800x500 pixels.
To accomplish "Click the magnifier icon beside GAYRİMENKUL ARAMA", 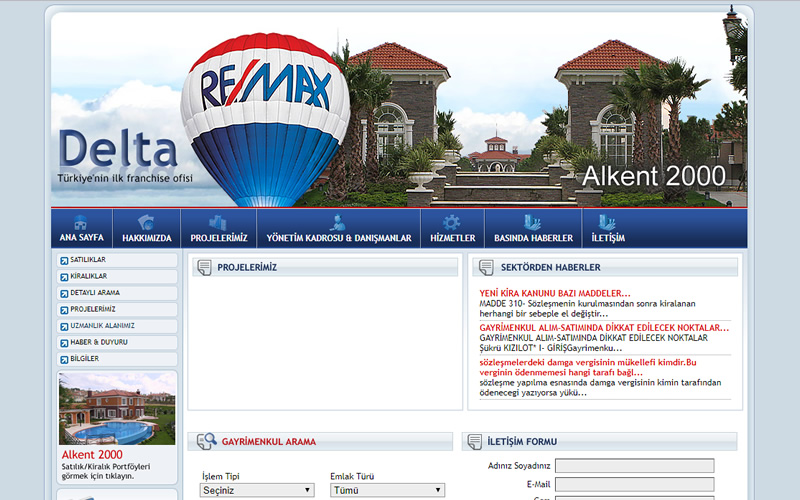I will point(207,441).
